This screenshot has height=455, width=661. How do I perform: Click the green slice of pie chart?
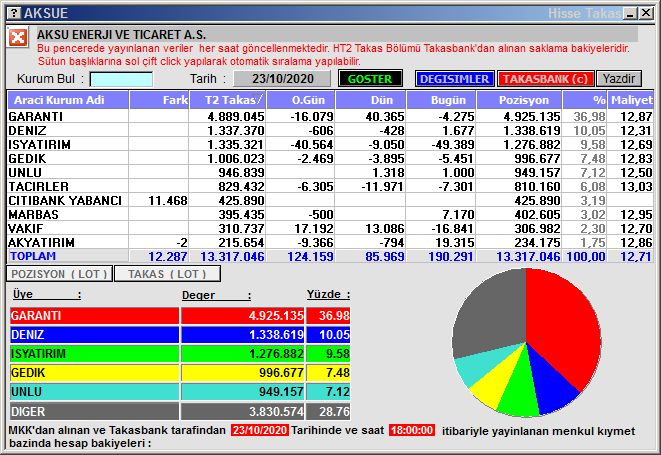pos(519,388)
